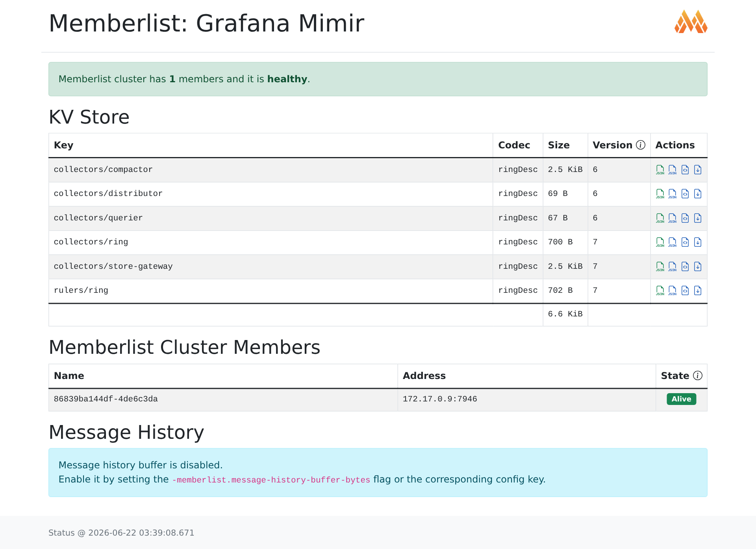Screen dimensions: 756x549
Task: Open blue JSON icon for collectors/querier
Action: [673, 218]
